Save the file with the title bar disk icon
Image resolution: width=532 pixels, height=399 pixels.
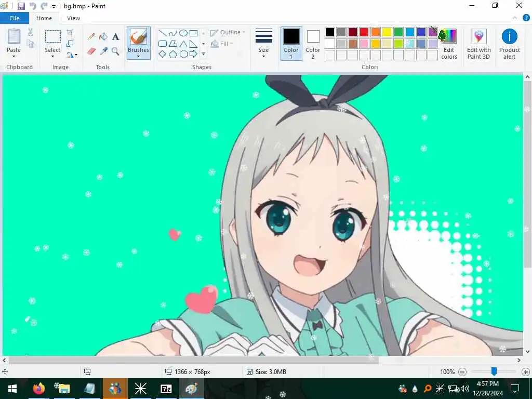click(21, 6)
